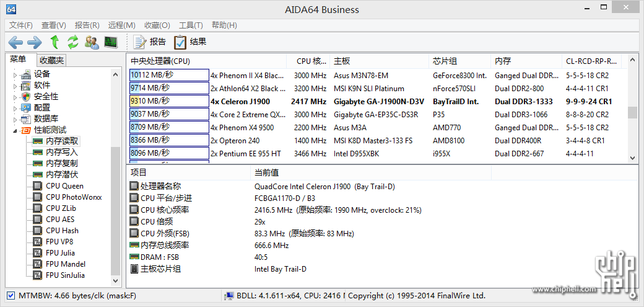
Task: Click the AIDA64 title bar app icon
Action: tap(11, 9)
